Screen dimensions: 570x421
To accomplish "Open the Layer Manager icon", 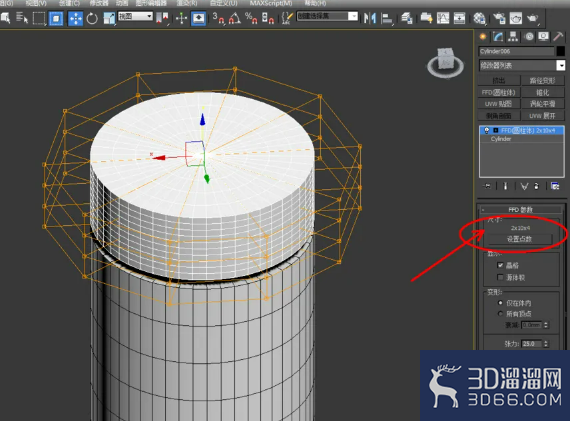I will [x=406, y=18].
